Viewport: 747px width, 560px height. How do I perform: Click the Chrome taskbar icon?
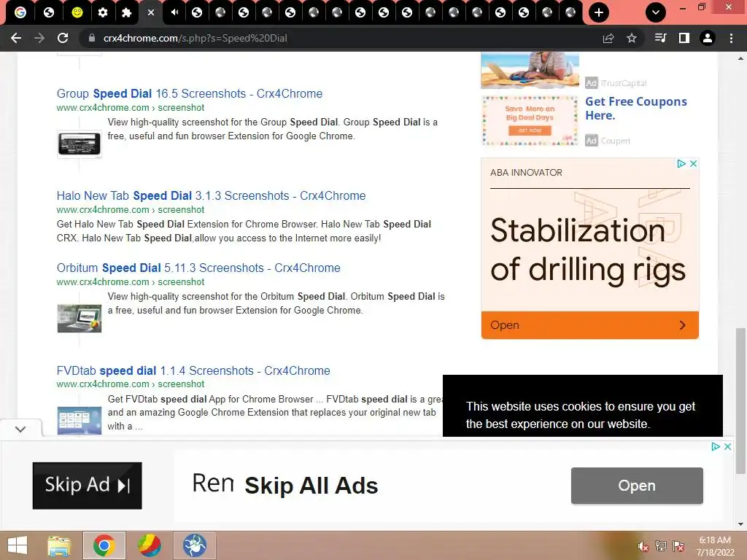(104, 545)
